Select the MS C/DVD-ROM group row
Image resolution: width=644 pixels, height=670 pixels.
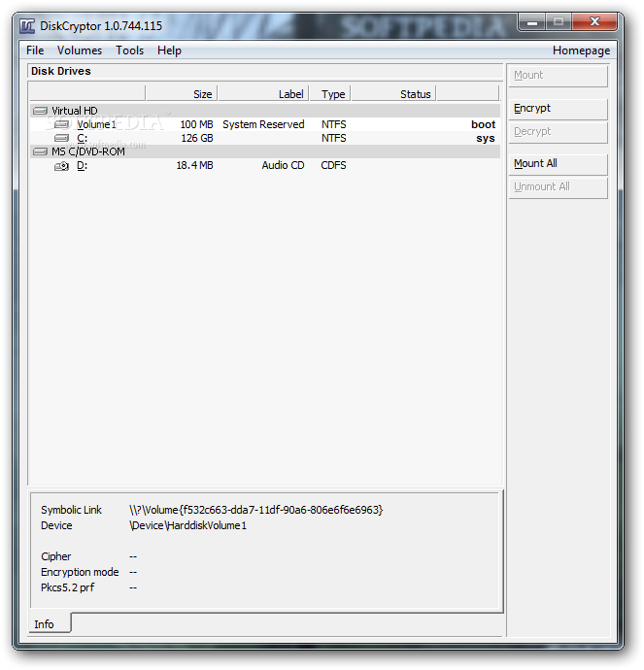pos(265,151)
